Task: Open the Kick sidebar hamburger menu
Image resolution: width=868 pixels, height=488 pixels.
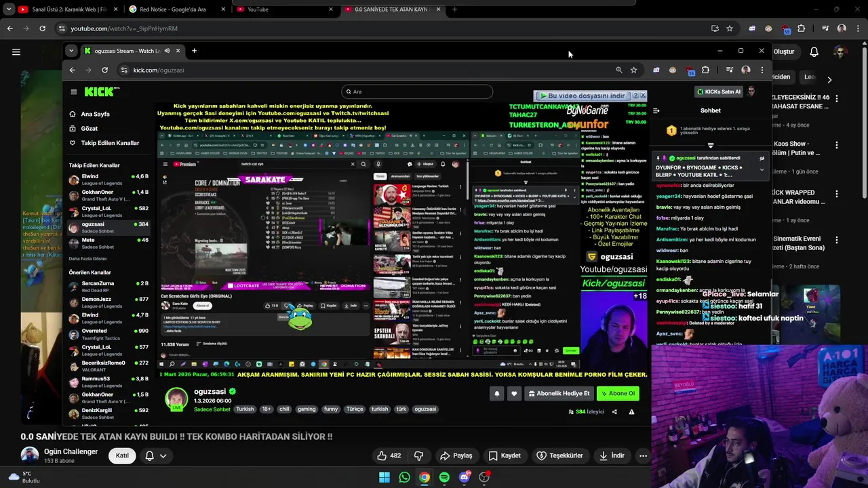Action: tap(73, 91)
